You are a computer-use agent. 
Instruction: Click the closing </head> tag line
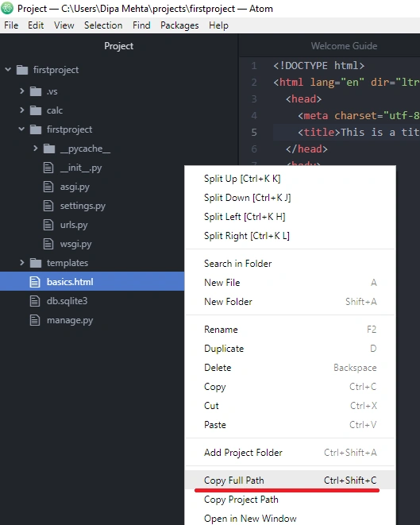coord(306,149)
